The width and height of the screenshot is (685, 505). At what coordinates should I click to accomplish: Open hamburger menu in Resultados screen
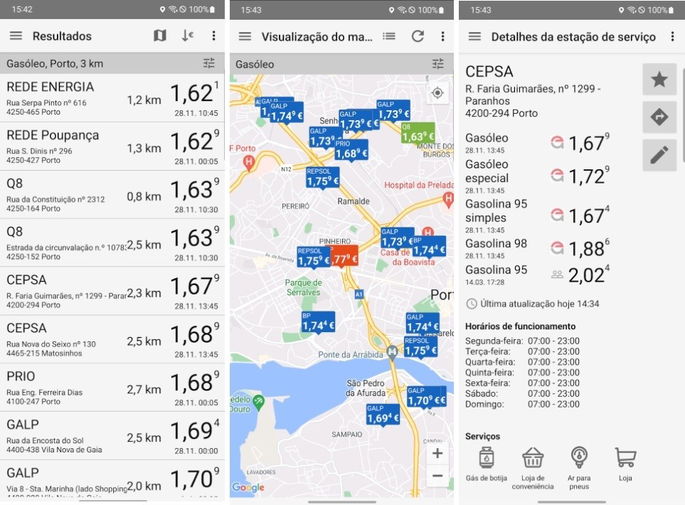(15, 36)
